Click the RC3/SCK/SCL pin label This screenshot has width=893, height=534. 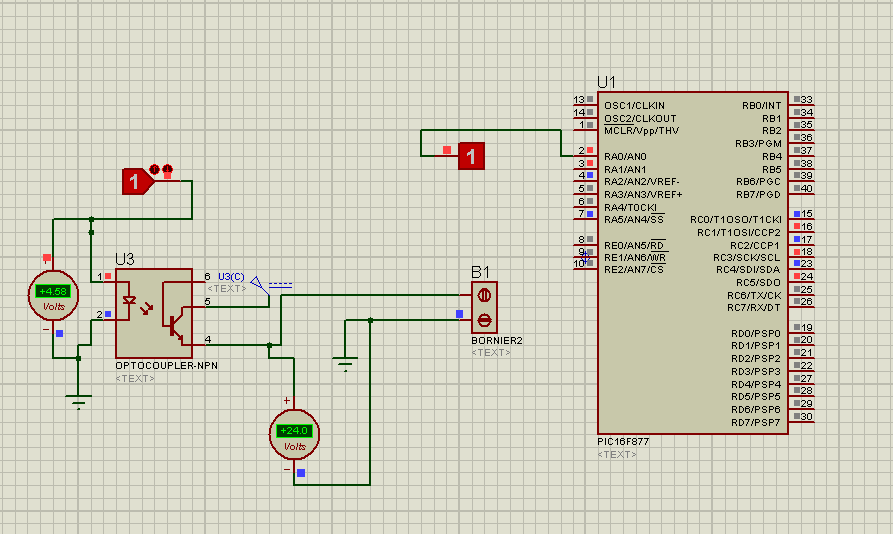point(747,258)
